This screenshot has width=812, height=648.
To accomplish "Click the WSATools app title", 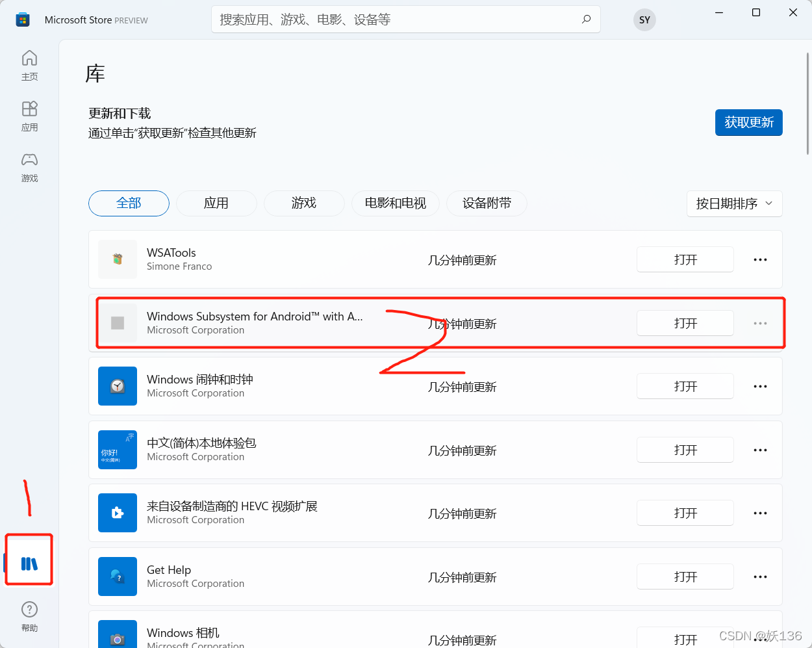I will tap(171, 253).
